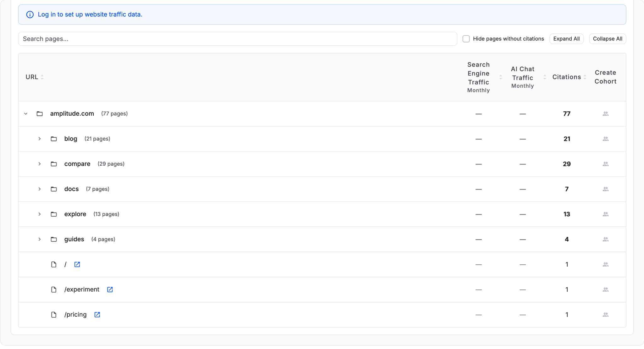Click the blog folder icon
644x349 pixels.
tap(54, 139)
